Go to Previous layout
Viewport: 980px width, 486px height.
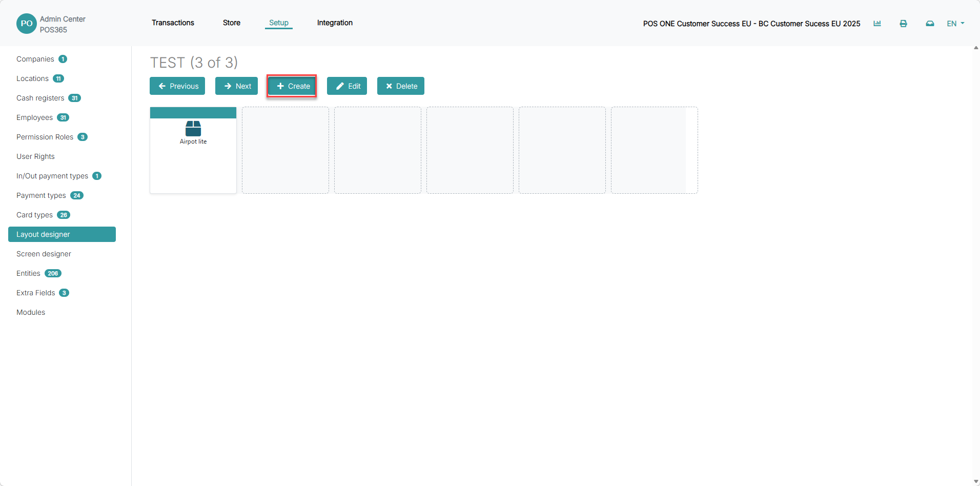tap(177, 86)
